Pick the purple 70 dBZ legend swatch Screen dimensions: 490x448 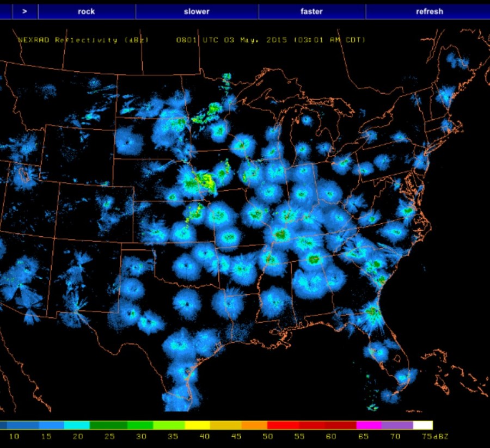click(397, 425)
